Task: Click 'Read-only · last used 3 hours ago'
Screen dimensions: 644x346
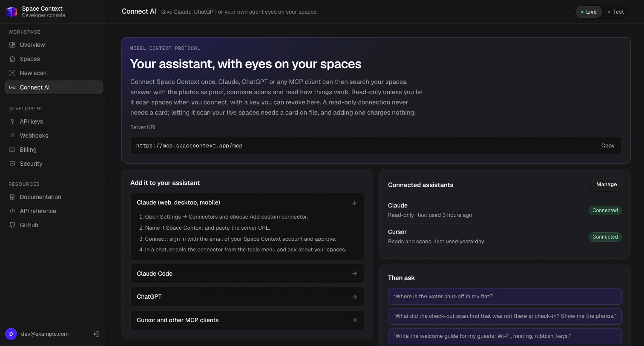Action: [430, 215]
